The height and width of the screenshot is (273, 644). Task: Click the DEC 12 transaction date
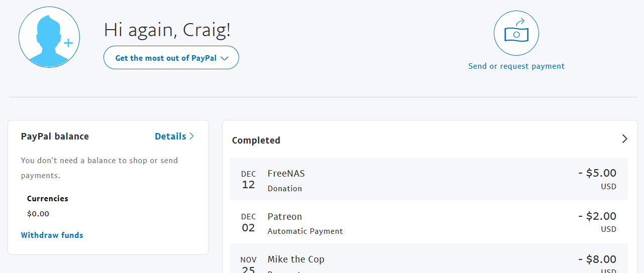pyautogui.click(x=249, y=180)
